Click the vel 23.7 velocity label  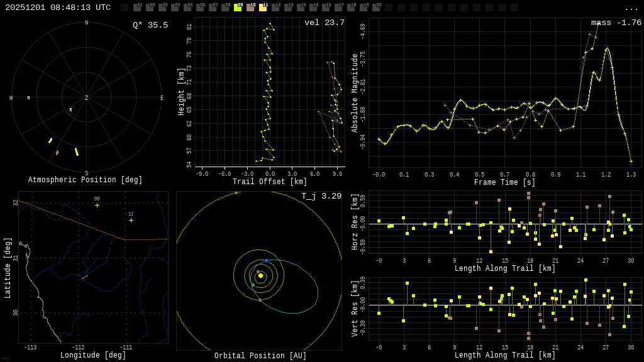tap(324, 23)
